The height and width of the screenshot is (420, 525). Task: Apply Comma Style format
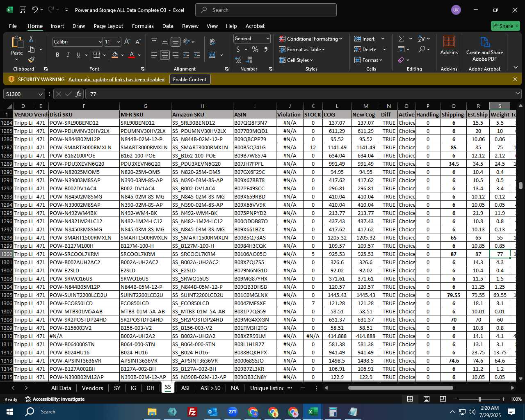[266, 49]
